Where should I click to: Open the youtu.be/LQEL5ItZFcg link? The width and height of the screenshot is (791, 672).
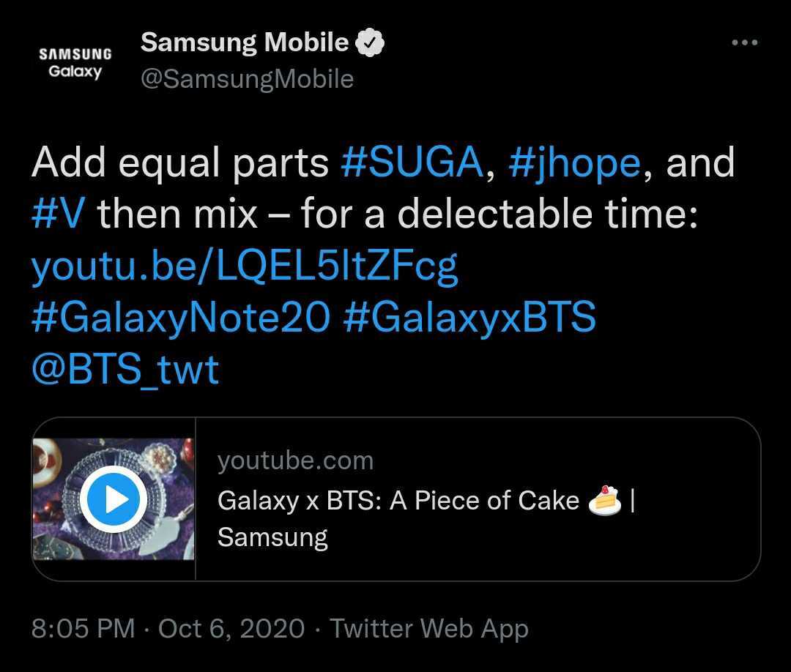(x=245, y=266)
